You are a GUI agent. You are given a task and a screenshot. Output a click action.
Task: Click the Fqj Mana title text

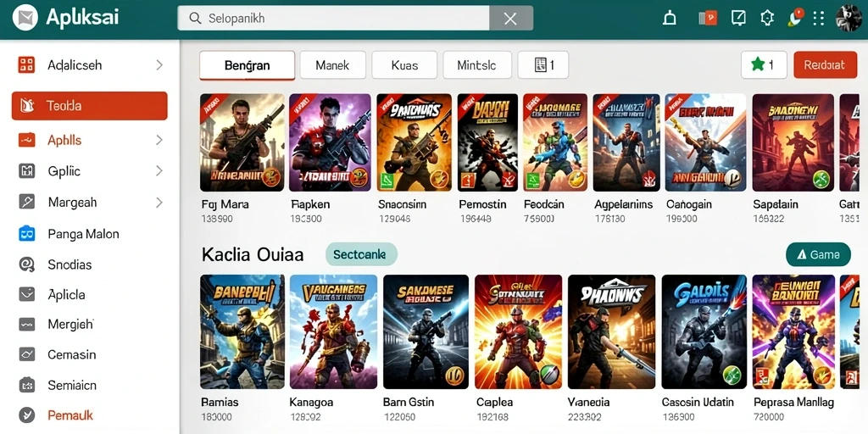[x=225, y=204]
